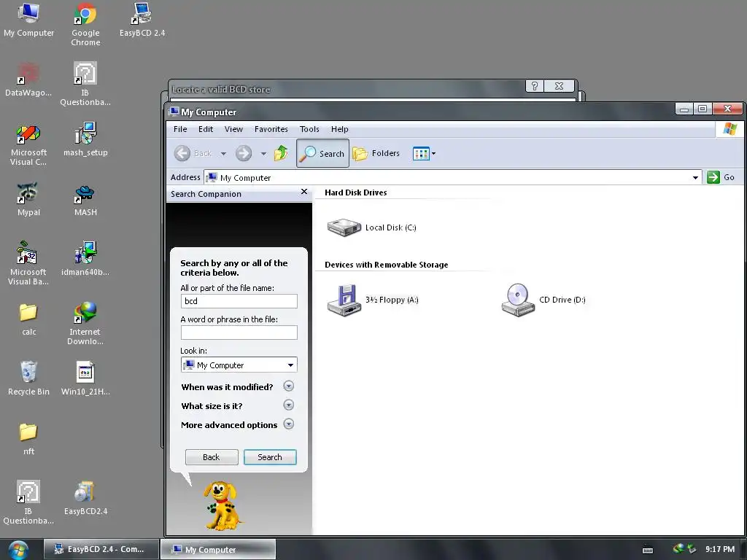Open Internet Downlo... desktop shortcut
The image size is (747, 560).
coord(85,323)
